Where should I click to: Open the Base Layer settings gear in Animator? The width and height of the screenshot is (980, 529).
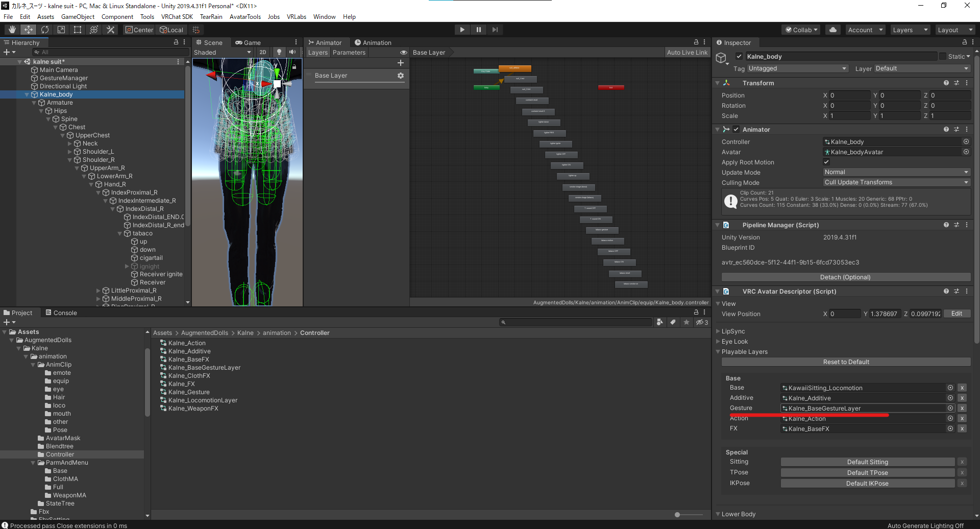point(401,75)
